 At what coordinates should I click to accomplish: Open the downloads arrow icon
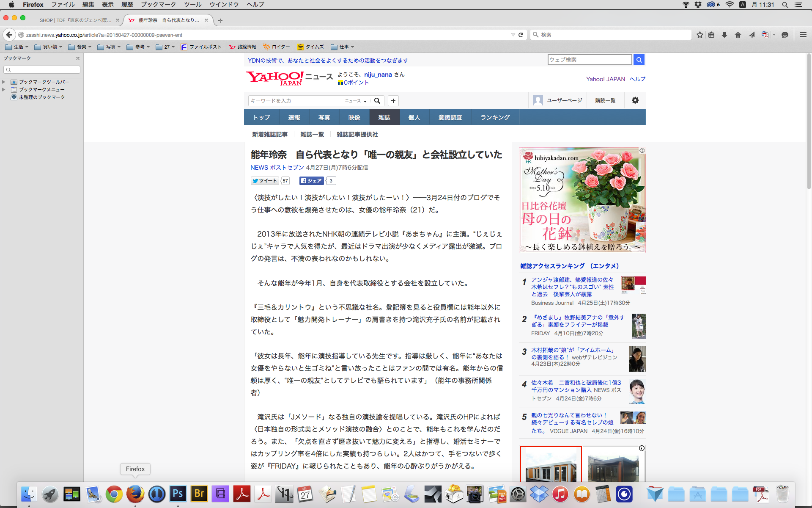pyautogui.click(x=724, y=35)
